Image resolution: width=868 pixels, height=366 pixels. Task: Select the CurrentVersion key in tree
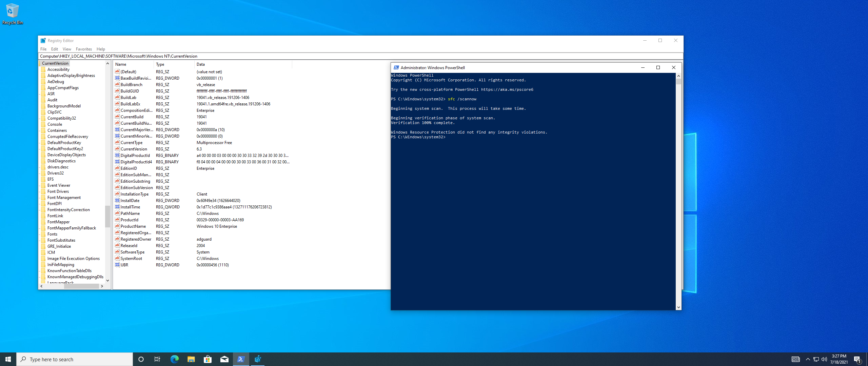point(55,63)
